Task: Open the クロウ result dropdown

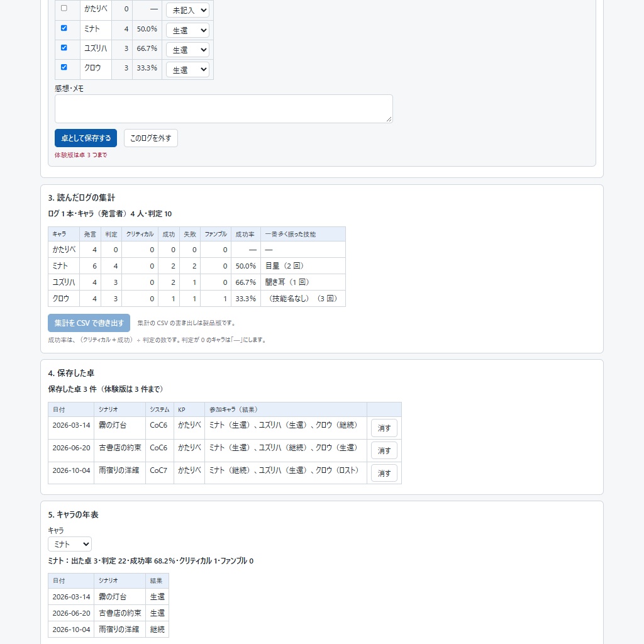Action: tap(187, 70)
